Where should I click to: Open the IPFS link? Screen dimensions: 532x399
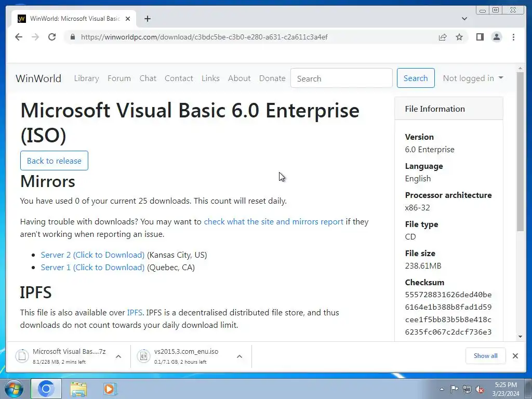pos(135,312)
